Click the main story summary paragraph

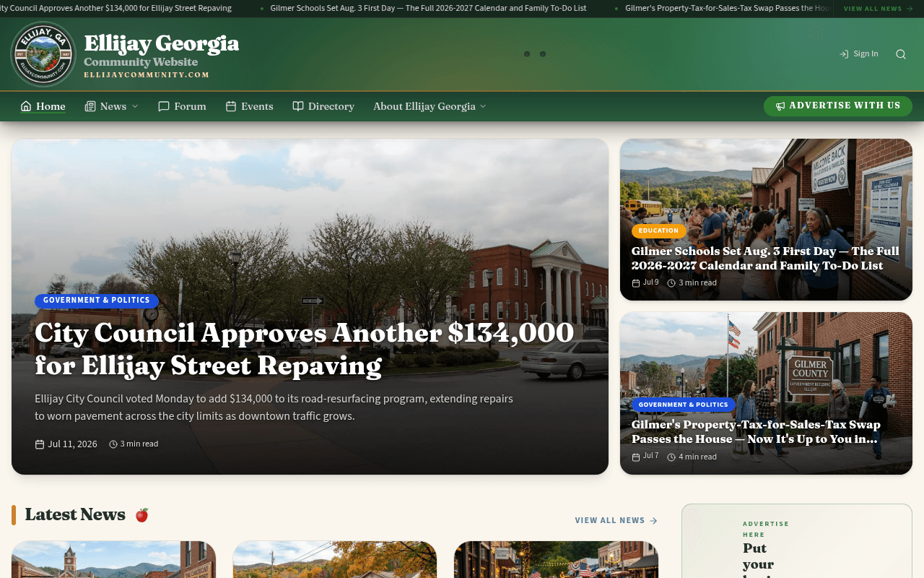[274, 407]
